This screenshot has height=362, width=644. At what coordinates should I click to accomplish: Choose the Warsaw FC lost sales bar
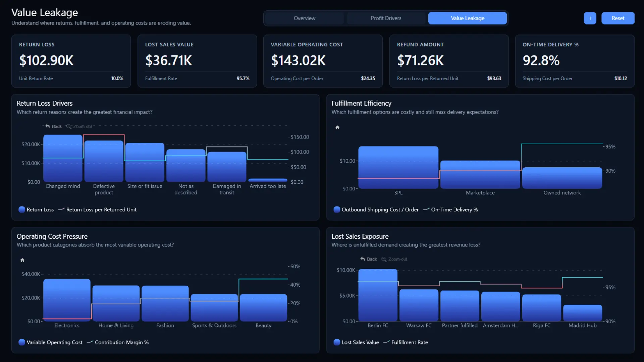tap(419, 306)
